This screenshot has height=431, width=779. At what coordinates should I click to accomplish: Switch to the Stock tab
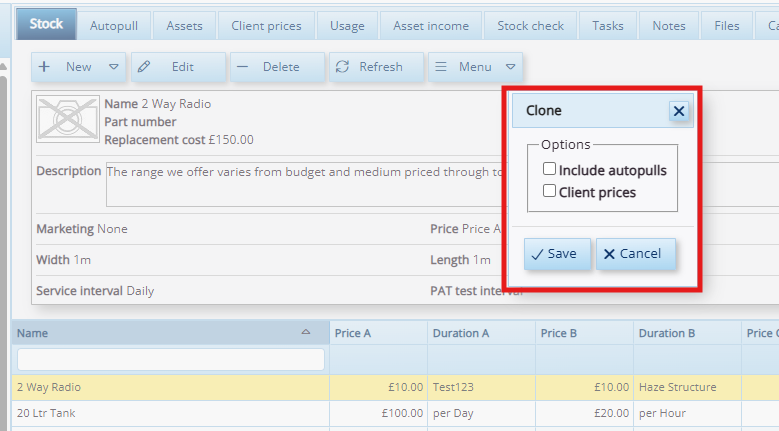click(x=46, y=24)
